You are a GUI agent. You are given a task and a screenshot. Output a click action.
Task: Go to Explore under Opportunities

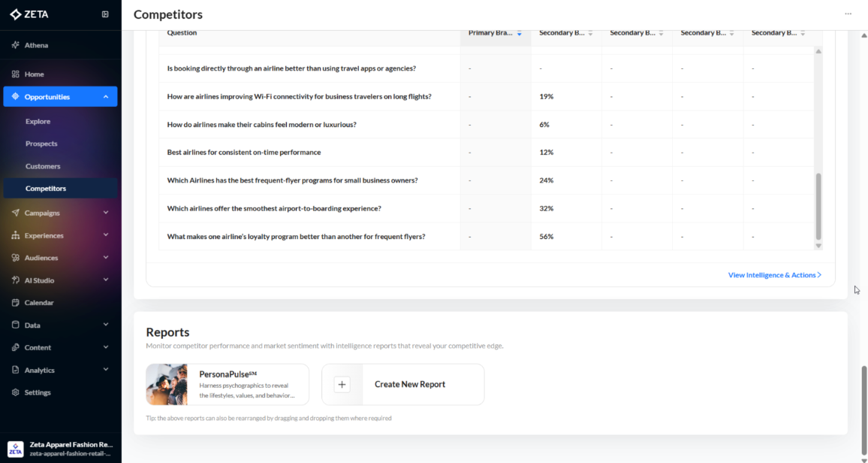pyautogui.click(x=38, y=121)
